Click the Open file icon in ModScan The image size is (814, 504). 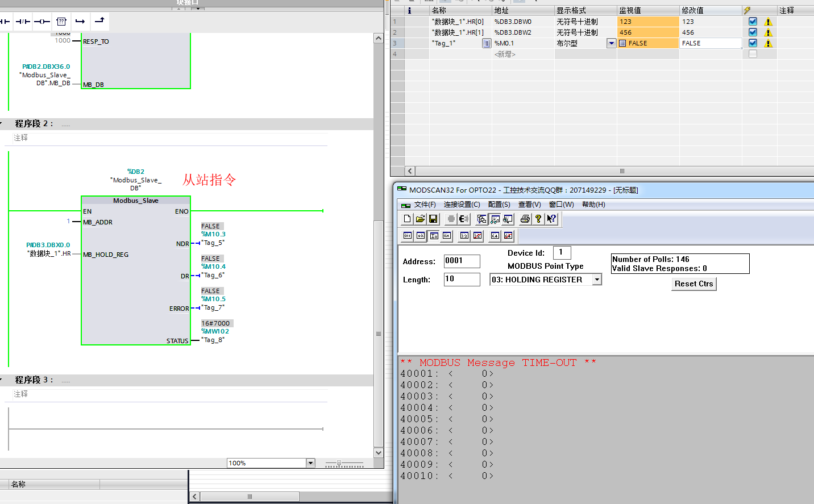(420, 219)
